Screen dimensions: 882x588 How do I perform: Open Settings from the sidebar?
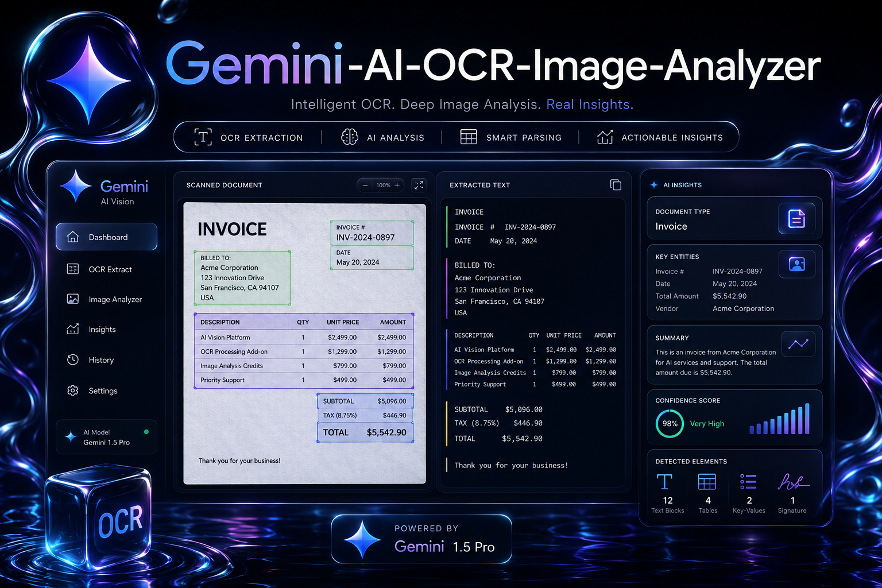pyautogui.click(x=106, y=390)
